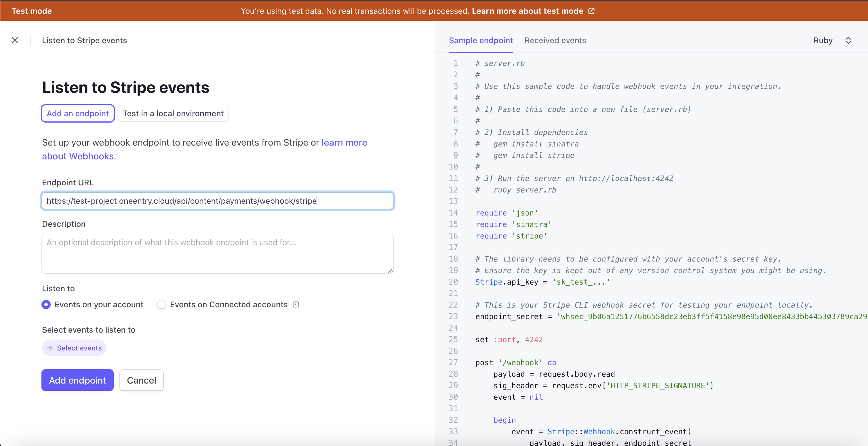Focus the Endpoint URL input field
868x446 pixels.
click(x=217, y=201)
